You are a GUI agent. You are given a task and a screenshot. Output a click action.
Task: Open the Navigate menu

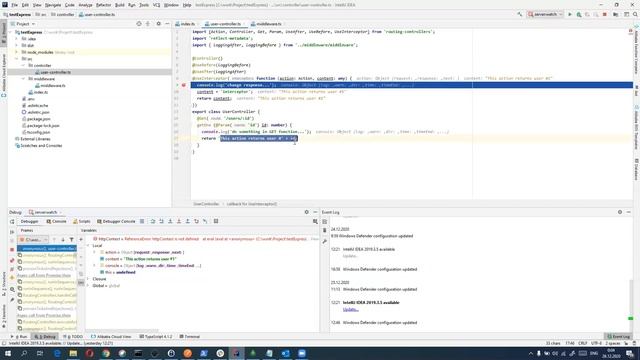[x=53, y=5]
